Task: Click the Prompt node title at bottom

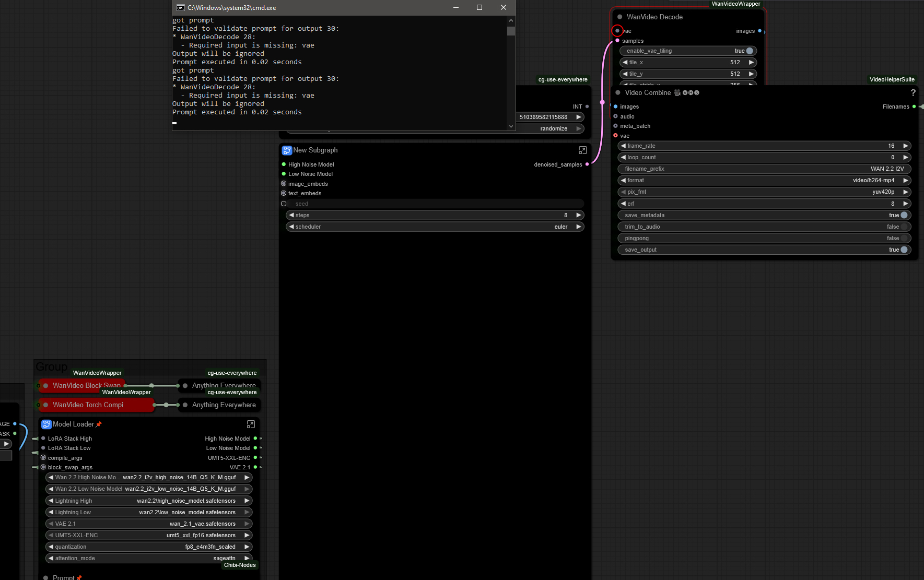Action: [64, 577]
